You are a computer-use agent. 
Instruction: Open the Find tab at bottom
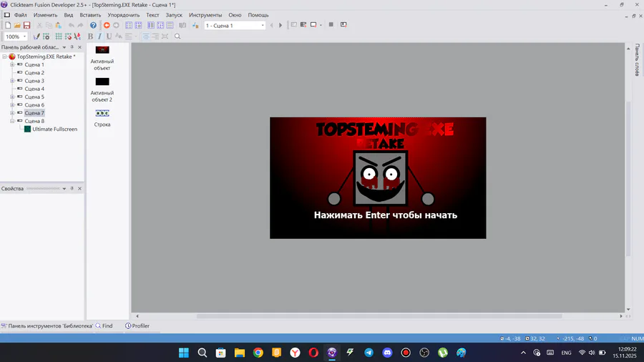[104, 326]
